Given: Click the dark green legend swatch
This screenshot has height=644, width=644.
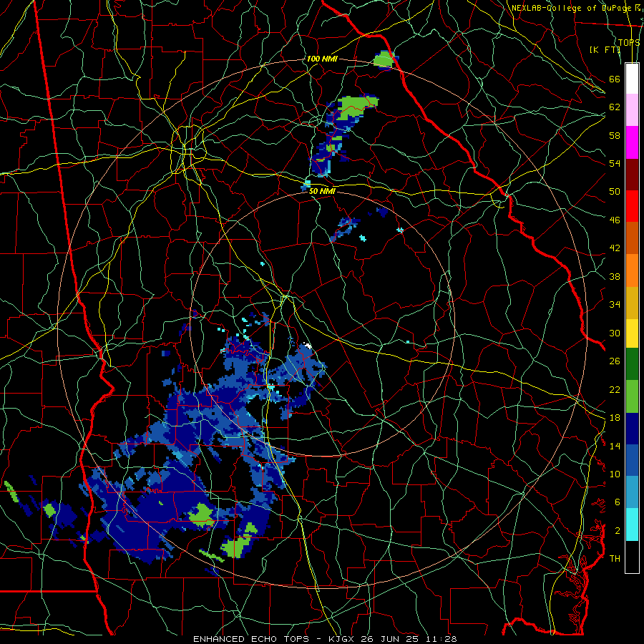Looking at the screenshot, I should pos(632,364).
